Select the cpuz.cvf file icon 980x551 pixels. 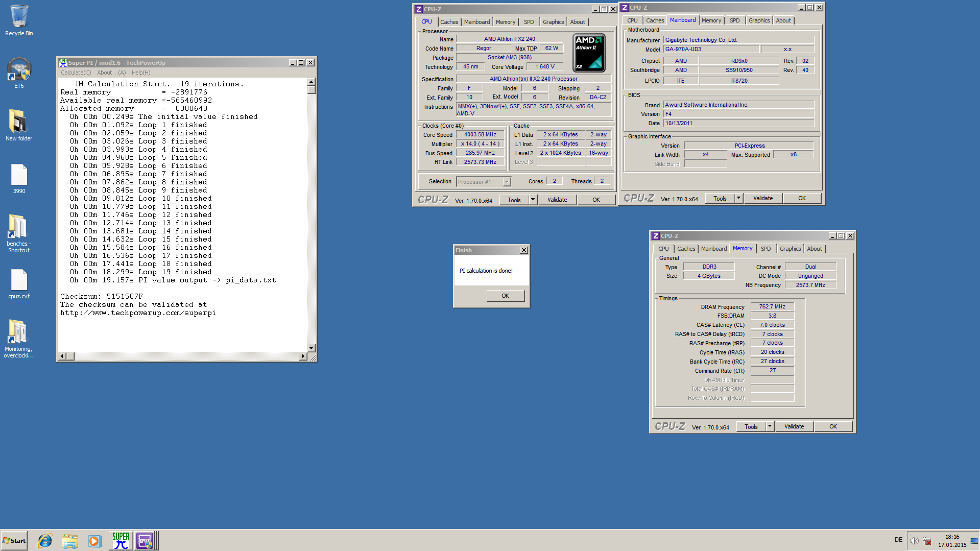[19, 284]
